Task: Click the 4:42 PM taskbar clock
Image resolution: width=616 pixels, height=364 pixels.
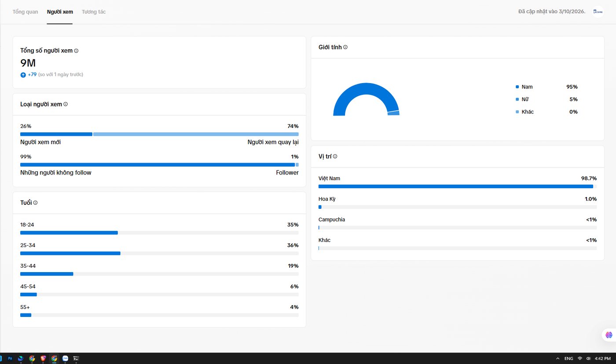Action: pos(602,358)
